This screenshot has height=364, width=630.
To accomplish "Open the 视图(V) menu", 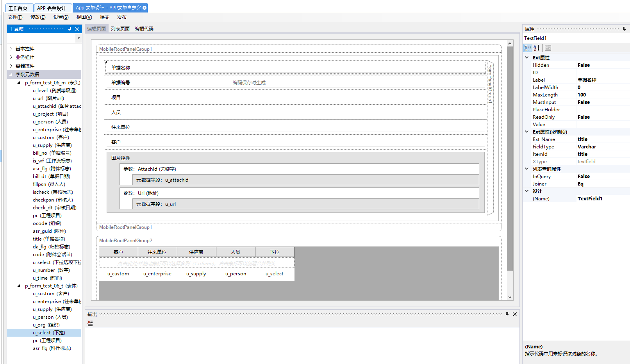I will click(84, 17).
